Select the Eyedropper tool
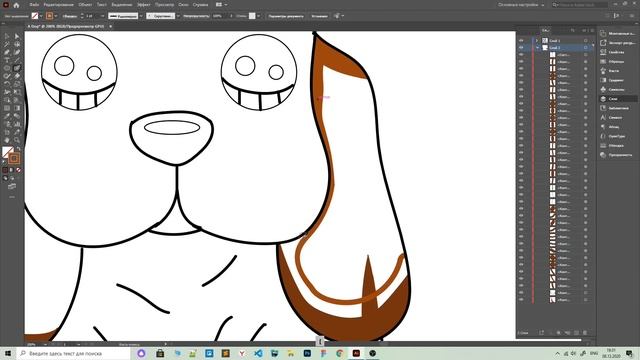The height and width of the screenshot is (360, 640). [7, 116]
